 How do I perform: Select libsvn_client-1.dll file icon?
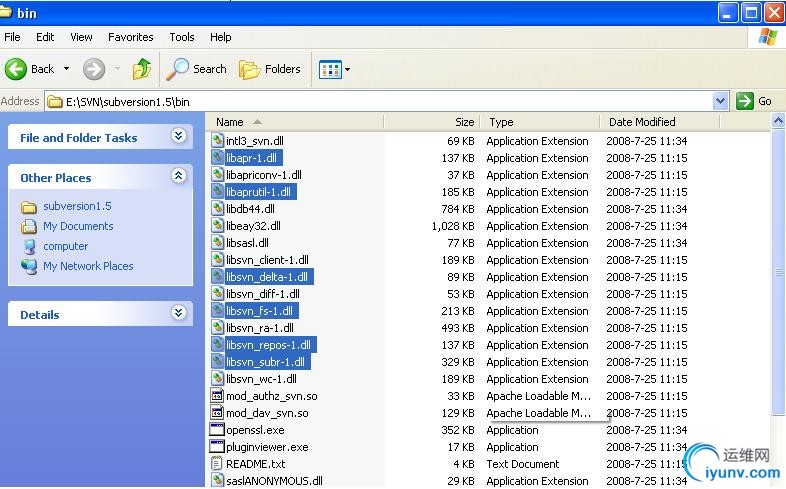click(217, 260)
